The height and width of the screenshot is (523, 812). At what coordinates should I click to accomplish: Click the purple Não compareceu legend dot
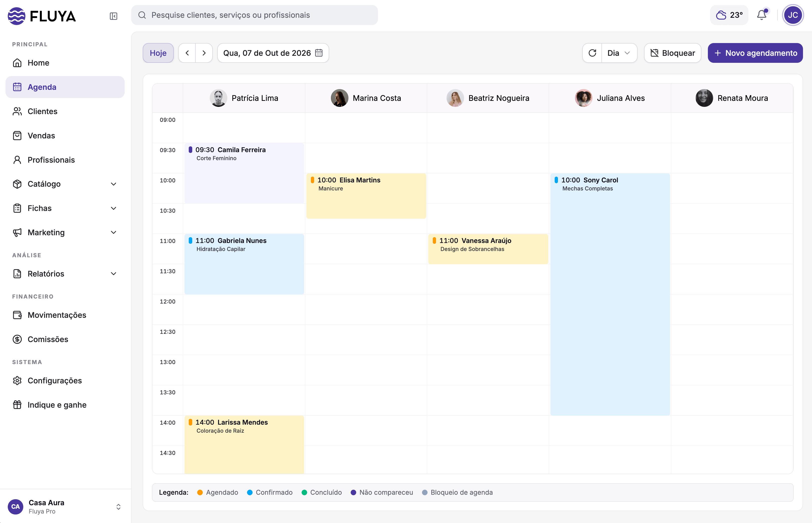pyautogui.click(x=353, y=492)
